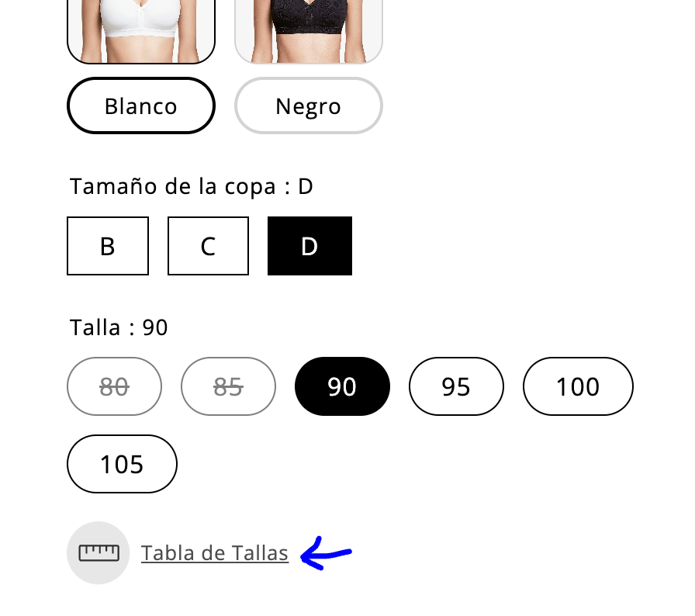Select the black bra product thumbnail
Viewport: 695px width, 616px height.
pyautogui.click(x=309, y=31)
